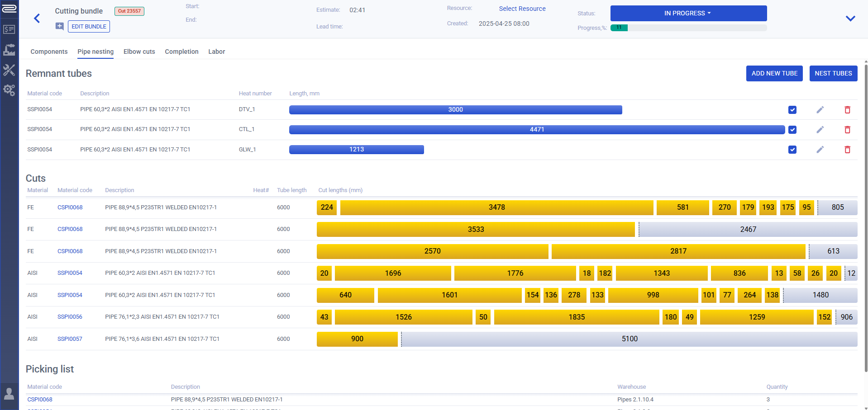Delete the GLW_1 remnant tube
This screenshot has width=868, height=410.
pos(847,150)
